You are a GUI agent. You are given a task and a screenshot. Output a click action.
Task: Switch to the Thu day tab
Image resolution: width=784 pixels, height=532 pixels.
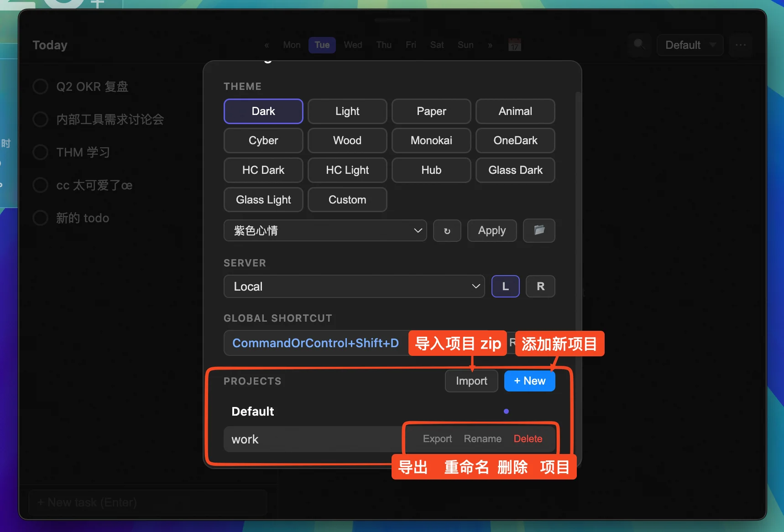pos(384,45)
